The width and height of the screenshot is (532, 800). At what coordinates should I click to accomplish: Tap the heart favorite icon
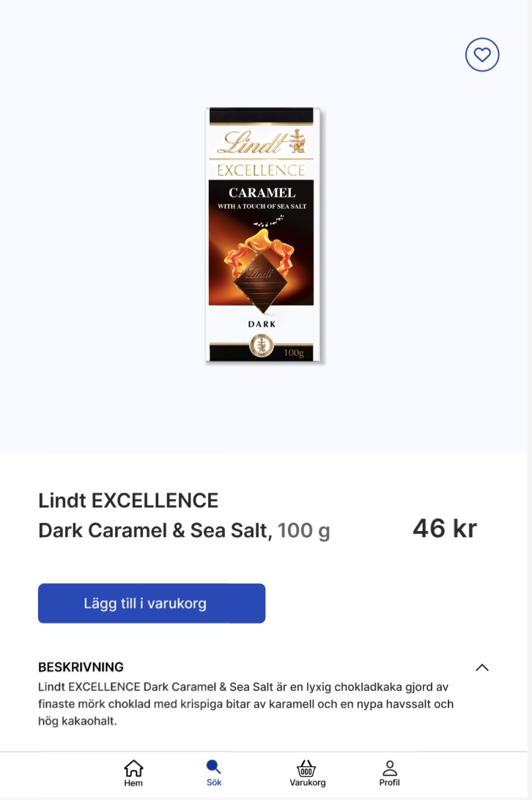(x=482, y=55)
